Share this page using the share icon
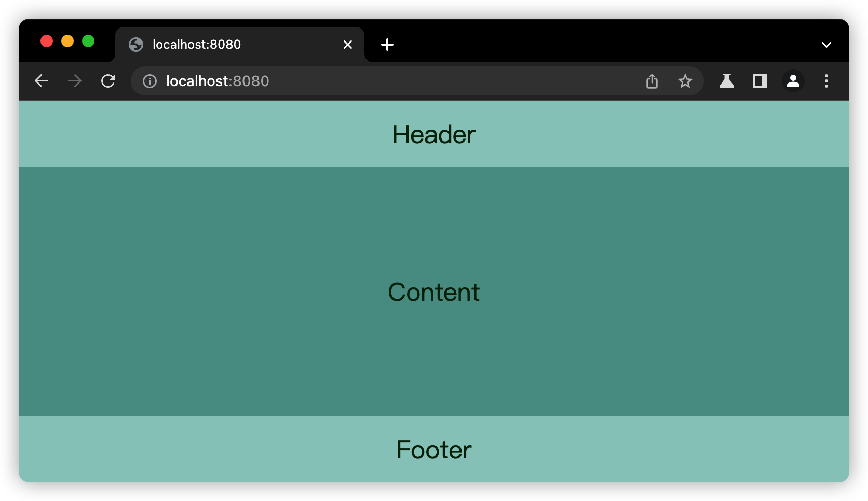This screenshot has height=501, width=868. click(x=652, y=81)
